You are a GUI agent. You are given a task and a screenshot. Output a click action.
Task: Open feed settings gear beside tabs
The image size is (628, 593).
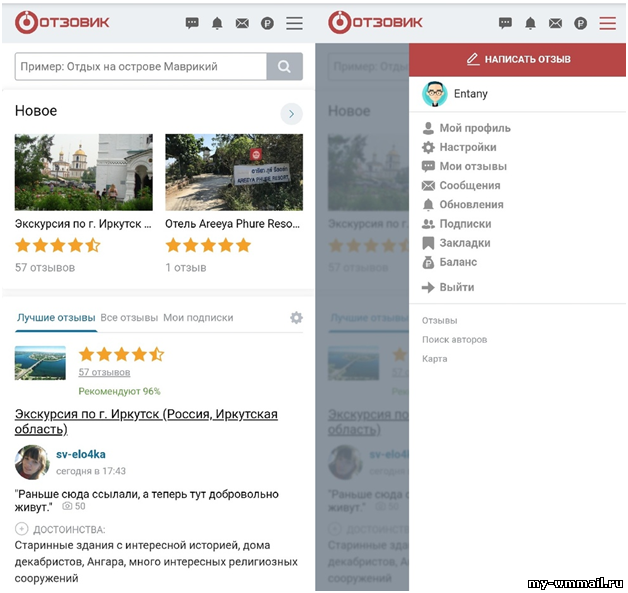(296, 318)
